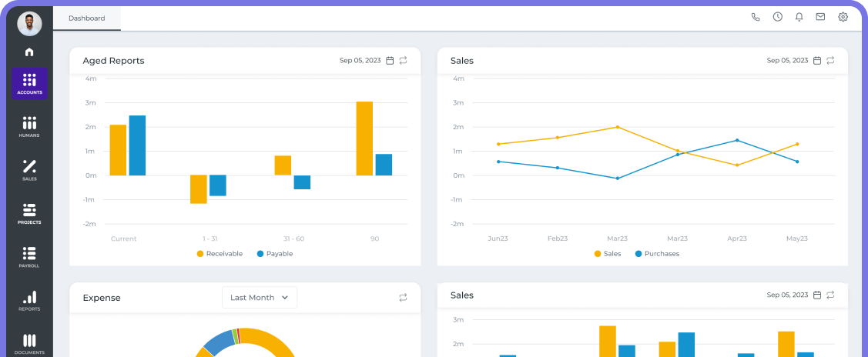Refresh the top Sales line chart

click(830, 61)
